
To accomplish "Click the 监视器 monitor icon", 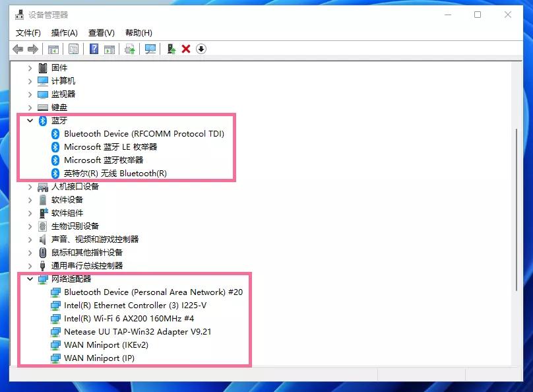I will point(42,94).
